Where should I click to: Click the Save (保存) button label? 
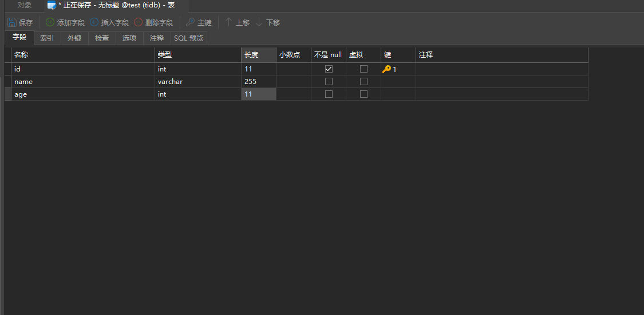click(26, 22)
